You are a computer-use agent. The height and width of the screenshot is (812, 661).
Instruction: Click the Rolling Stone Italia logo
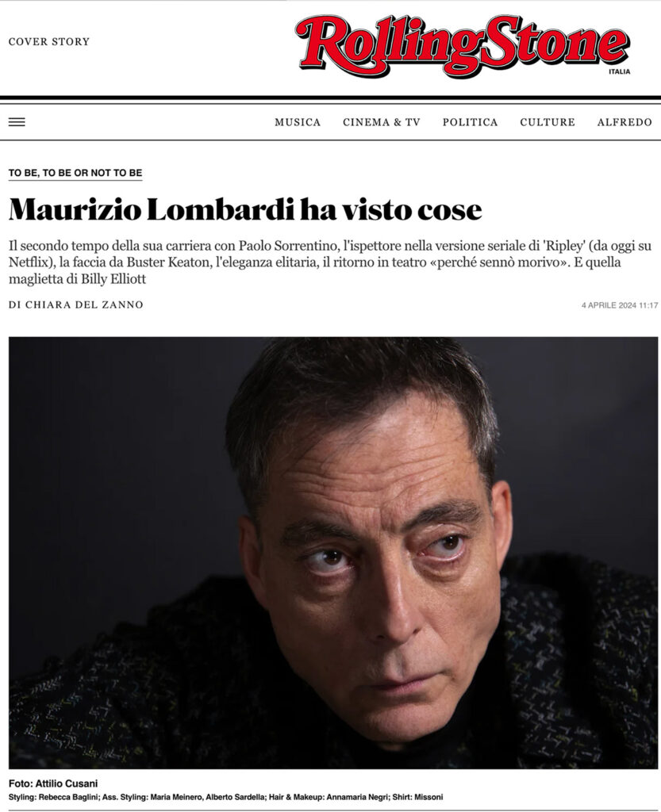click(x=463, y=45)
